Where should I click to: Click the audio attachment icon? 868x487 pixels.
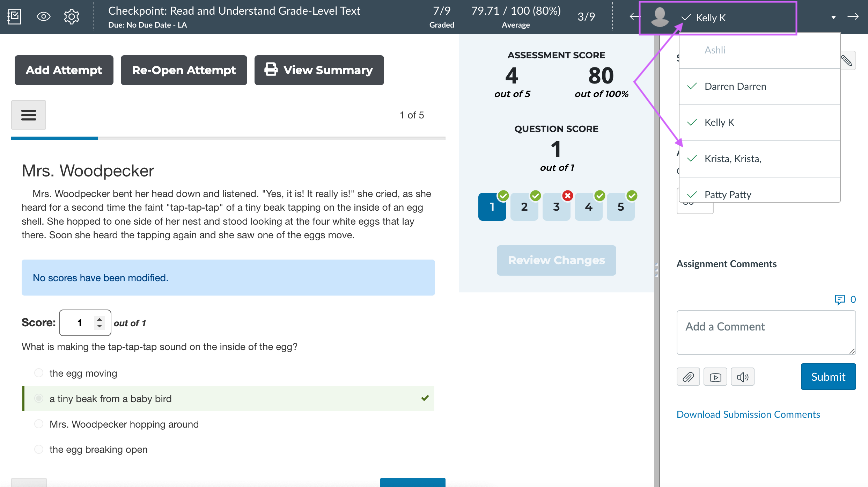(x=742, y=377)
